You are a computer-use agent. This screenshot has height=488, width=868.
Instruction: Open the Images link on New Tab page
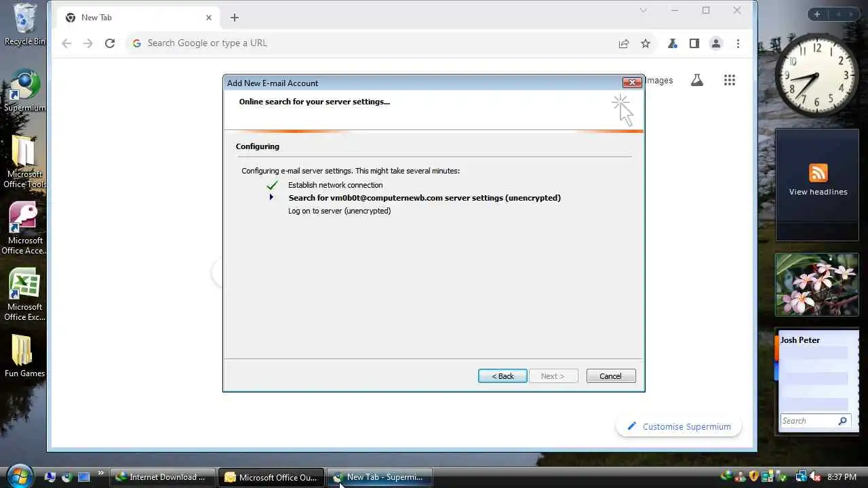tap(658, 80)
